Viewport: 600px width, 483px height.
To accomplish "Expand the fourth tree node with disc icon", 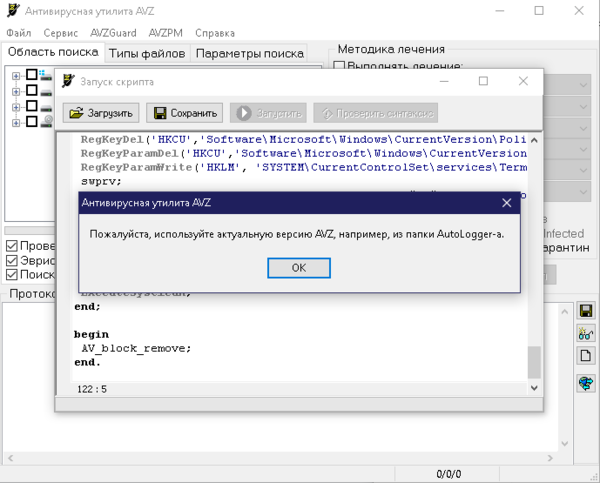I will tap(16, 122).
